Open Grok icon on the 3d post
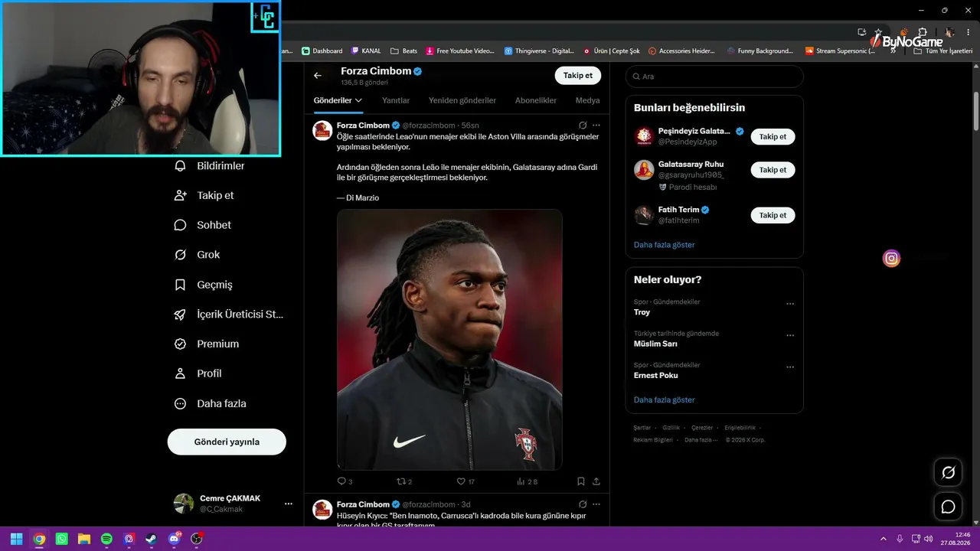 click(583, 504)
